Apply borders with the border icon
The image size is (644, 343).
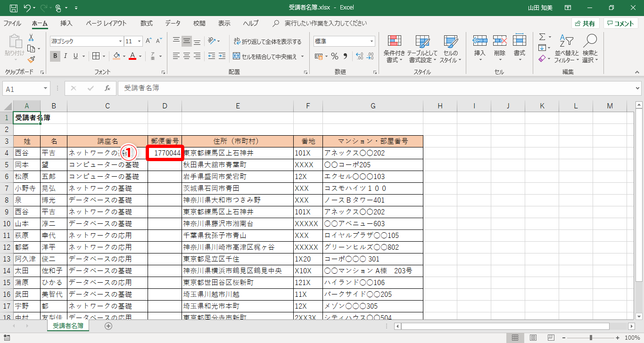(x=96, y=56)
